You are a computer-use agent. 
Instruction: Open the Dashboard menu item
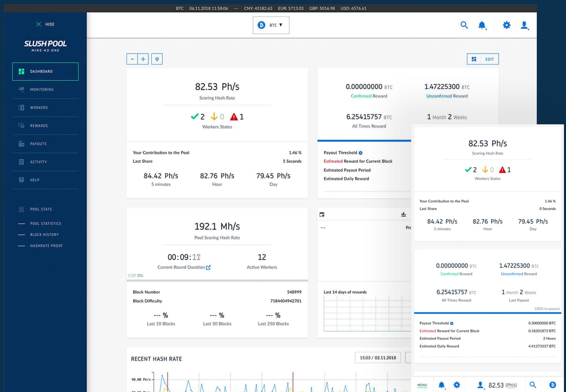tap(45, 71)
